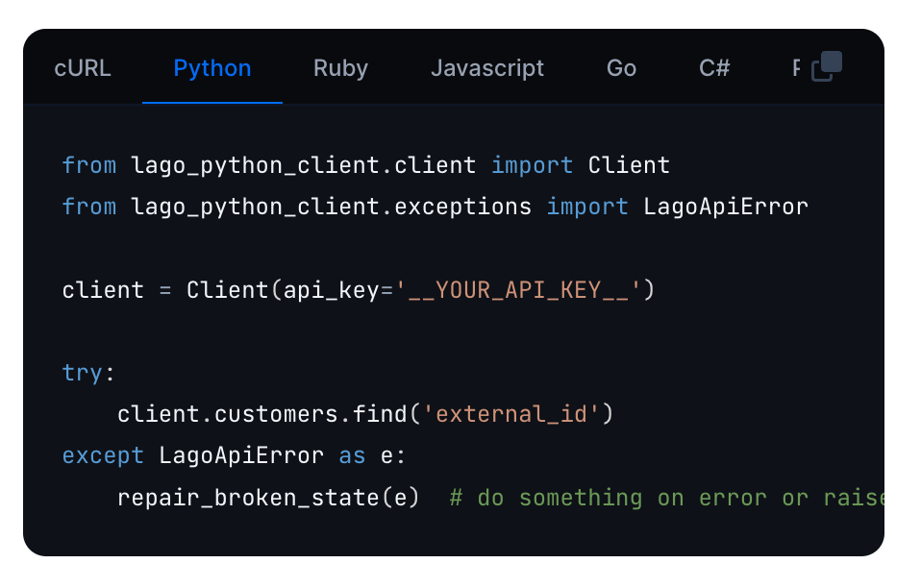This screenshot has width=921, height=588.
Task: Switch to the Python tab
Action: pos(212,67)
